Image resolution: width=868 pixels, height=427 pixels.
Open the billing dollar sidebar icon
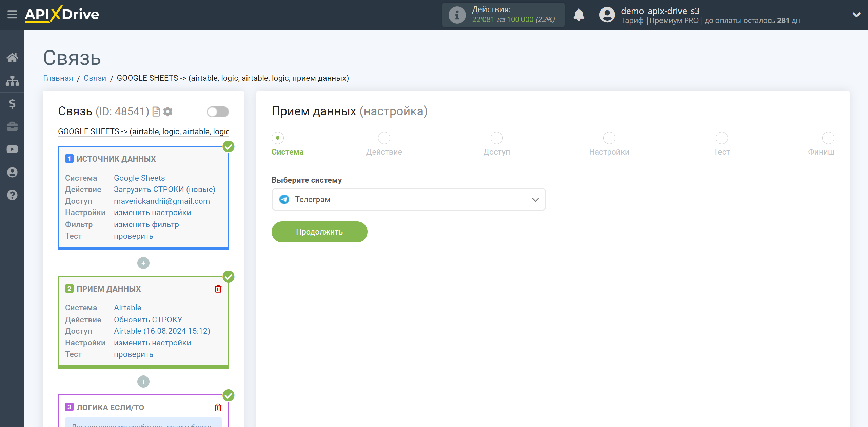[12, 103]
